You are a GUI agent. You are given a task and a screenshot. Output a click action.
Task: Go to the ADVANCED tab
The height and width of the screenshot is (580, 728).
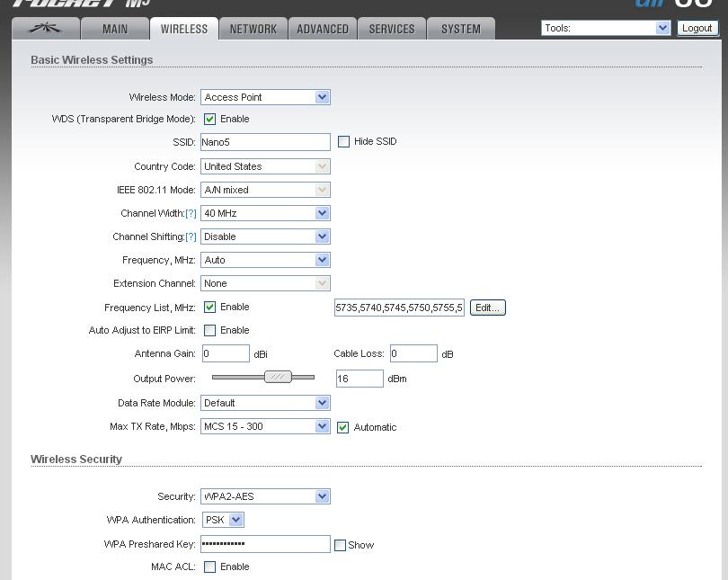coord(323,29)
